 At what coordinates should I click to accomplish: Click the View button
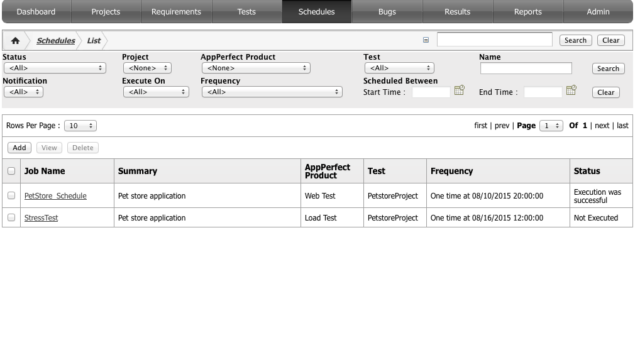[49, 148]
